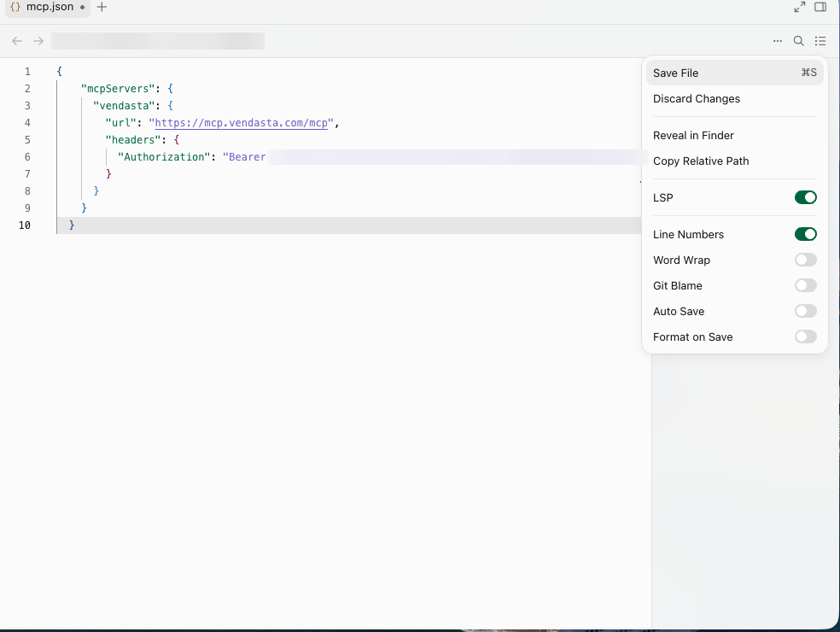This screenshot has height=632, width=840.
Task: Click the back navigation arrow
Action: (x=17, y=41)
